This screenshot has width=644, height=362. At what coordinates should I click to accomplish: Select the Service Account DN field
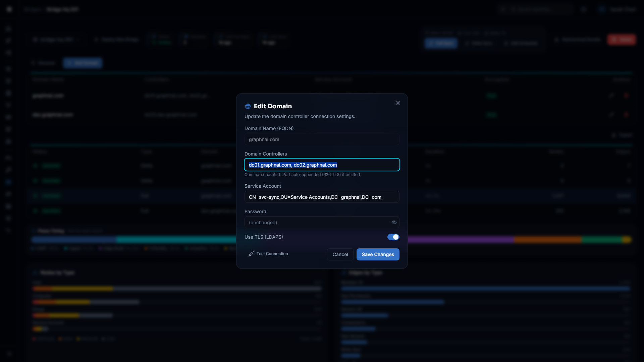(322, 197)
